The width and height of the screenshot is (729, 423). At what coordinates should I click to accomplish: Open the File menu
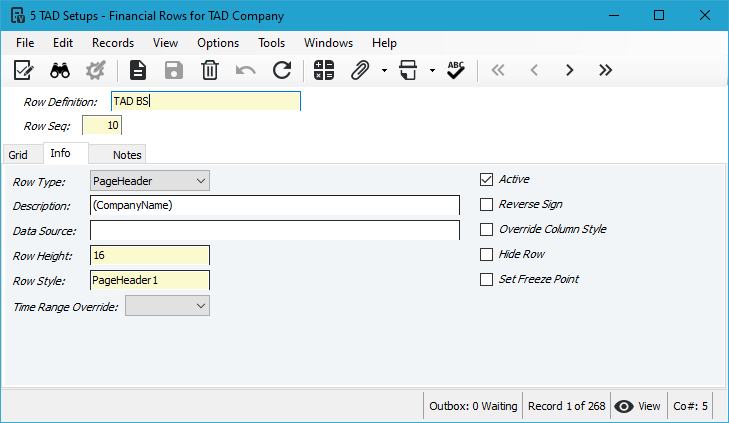[x=25, y=43]
